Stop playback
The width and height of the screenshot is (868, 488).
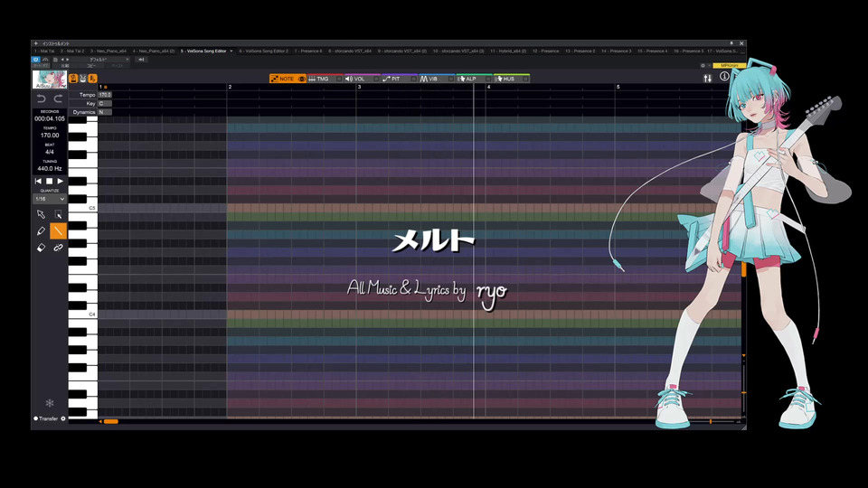49,181
